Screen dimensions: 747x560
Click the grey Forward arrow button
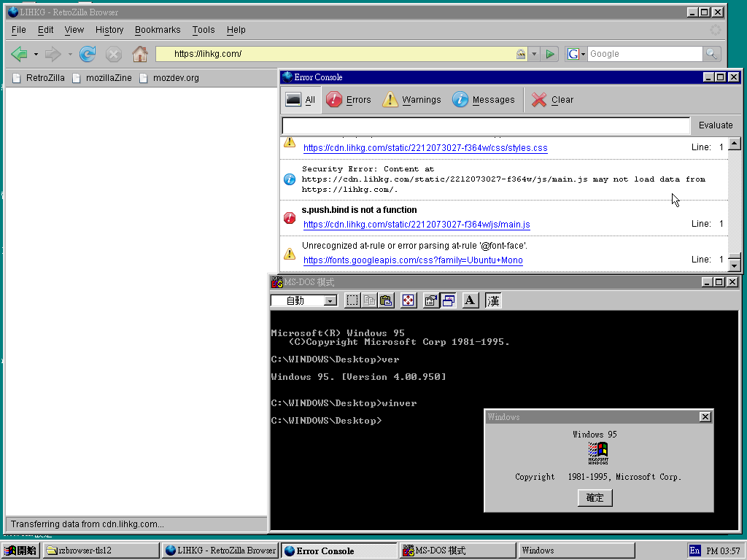tap(53, 54)
